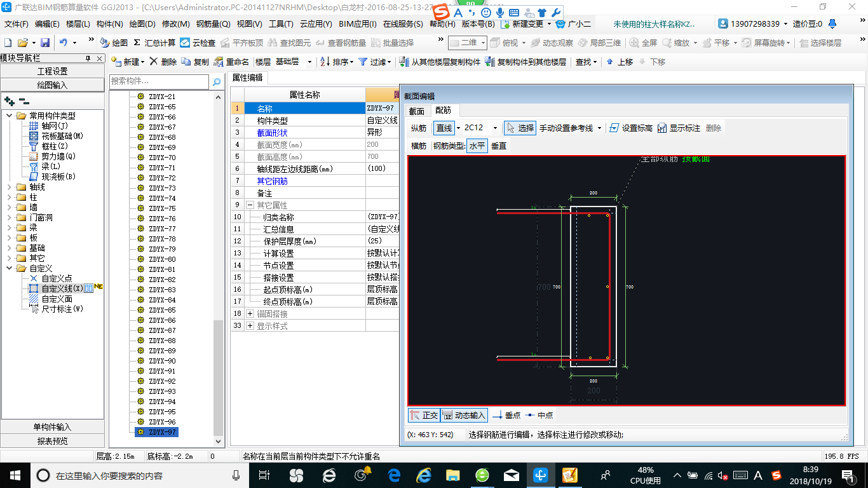Viewport: 868px width, 488px height.
Task: Expand the 锚固搭接 property group
Action: click(250, 314)
